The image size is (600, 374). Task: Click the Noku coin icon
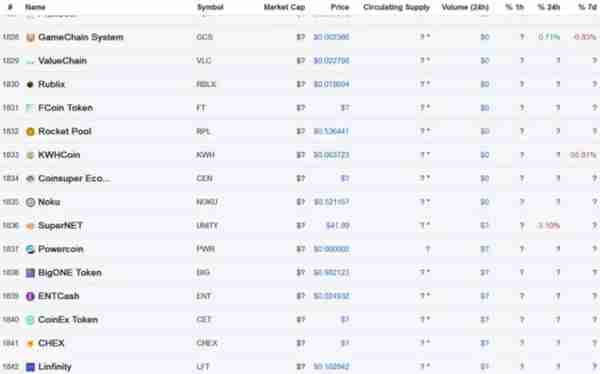tap(30, 202)
